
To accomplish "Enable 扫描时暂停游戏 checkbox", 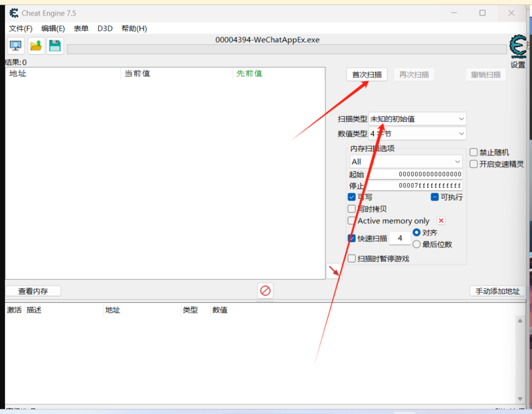I will point(352,259).
